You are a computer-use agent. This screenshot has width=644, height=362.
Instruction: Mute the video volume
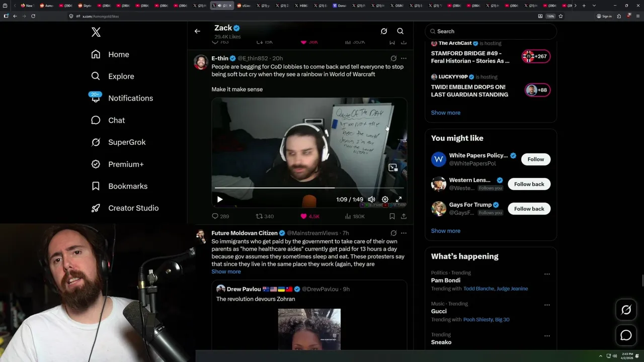(x=371, y=200)
